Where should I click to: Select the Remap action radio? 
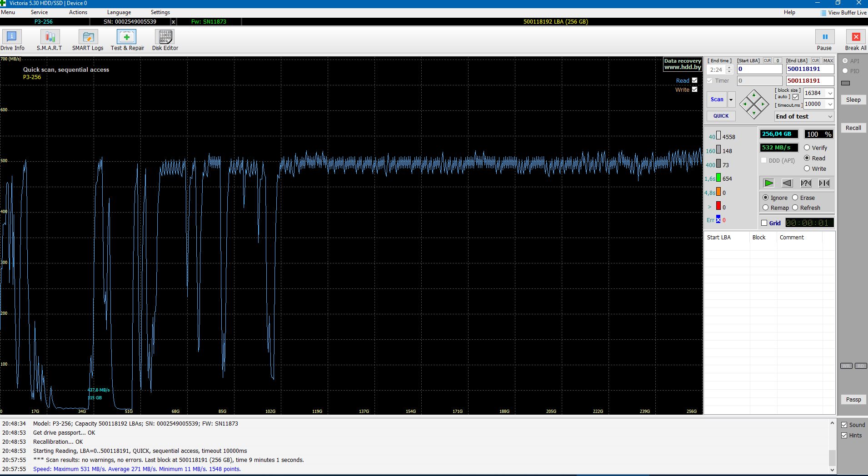766,208
